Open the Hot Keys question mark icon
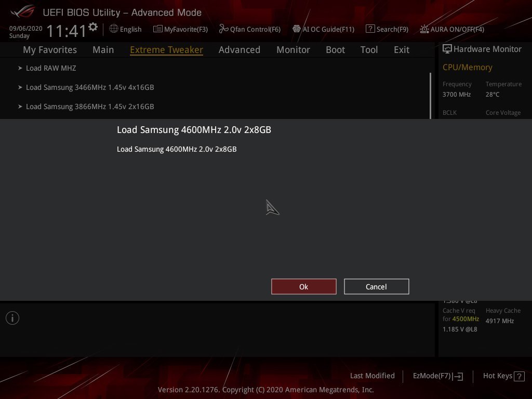Viewport: 532px width, 399px height. 519,376
